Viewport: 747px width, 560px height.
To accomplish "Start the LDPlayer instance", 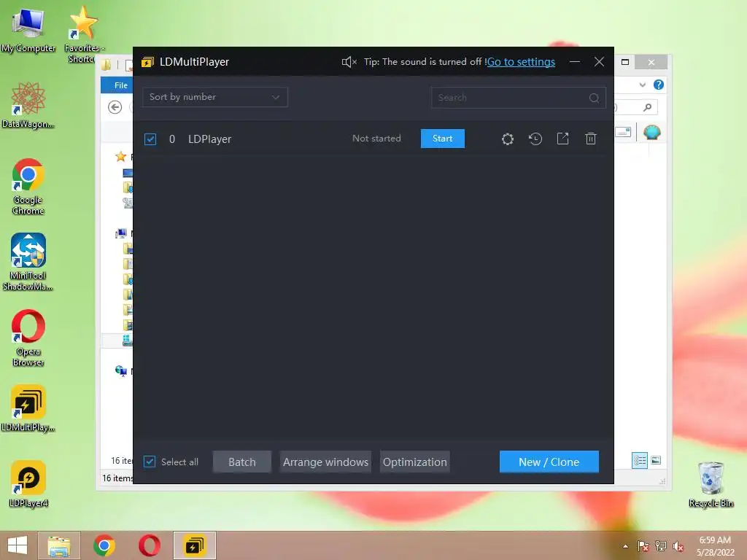I will tap(443, 139).
